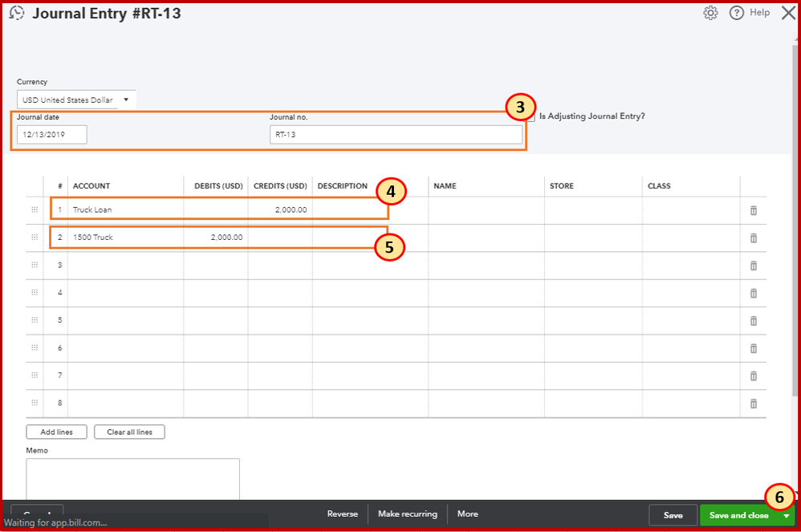Click the STORE column header

[561, 186]
